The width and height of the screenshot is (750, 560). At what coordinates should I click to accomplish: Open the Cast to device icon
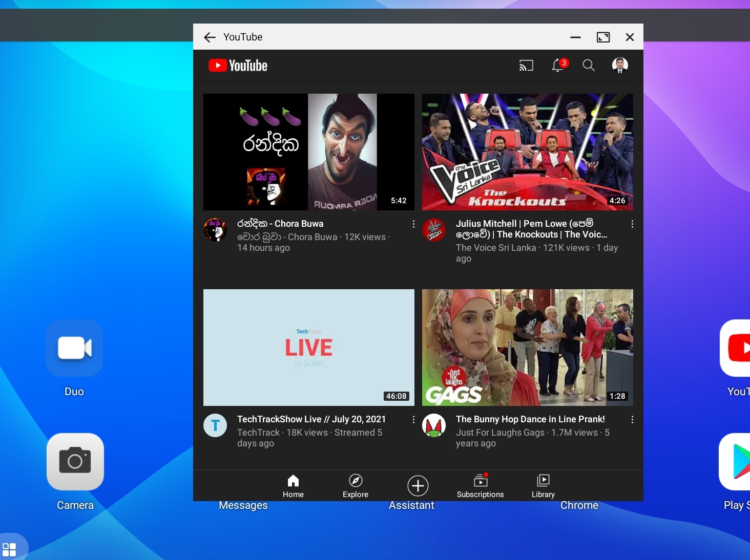tap(526, 66)
